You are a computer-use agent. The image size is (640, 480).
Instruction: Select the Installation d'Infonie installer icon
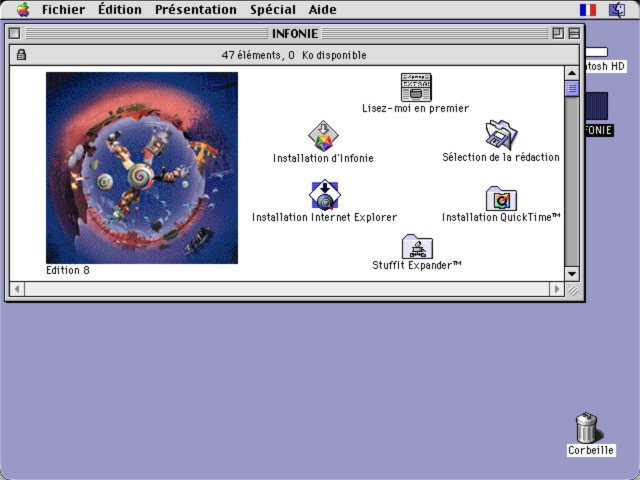pos(323,136)
